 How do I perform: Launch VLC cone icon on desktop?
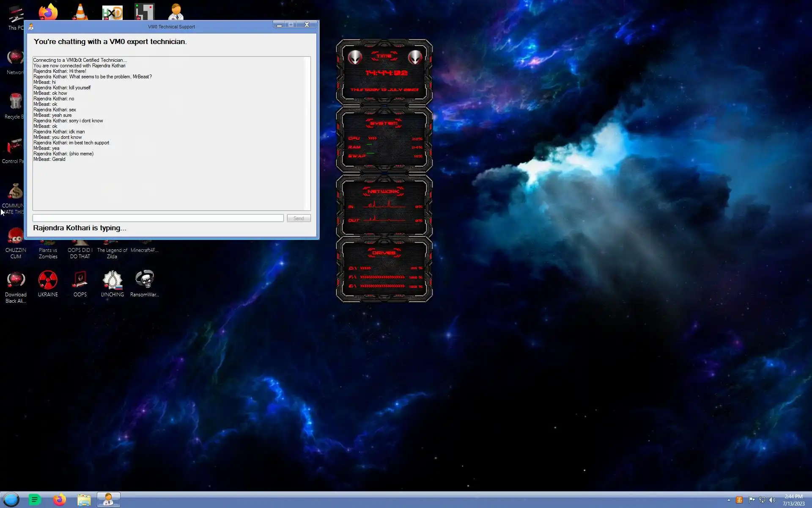pyautogui.click(x=80, y=11)
